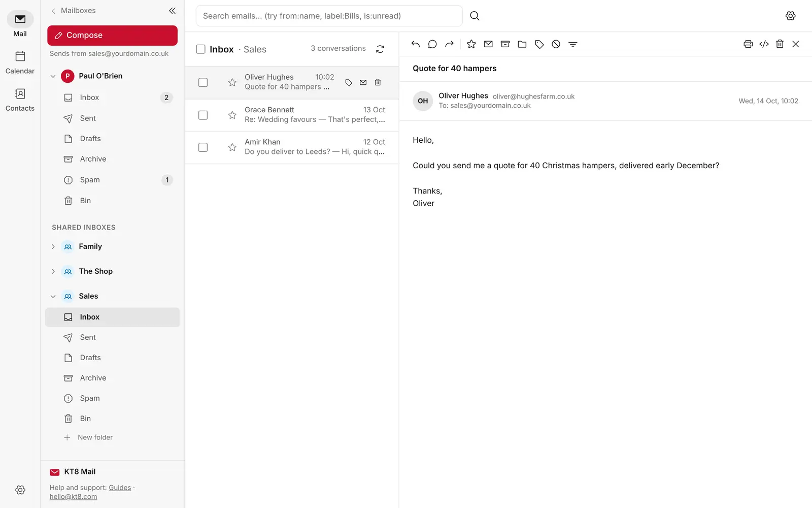Focus the Search emails field

(x=329, y=16)
